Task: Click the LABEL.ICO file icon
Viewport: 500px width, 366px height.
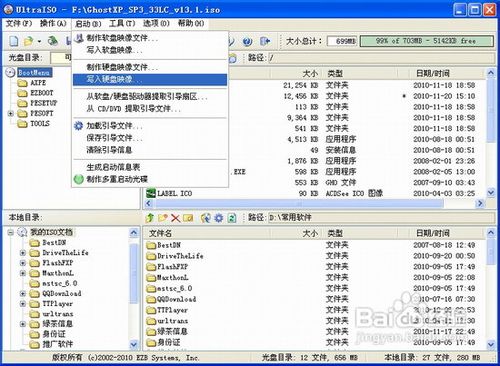Action: tap(151, 193)
